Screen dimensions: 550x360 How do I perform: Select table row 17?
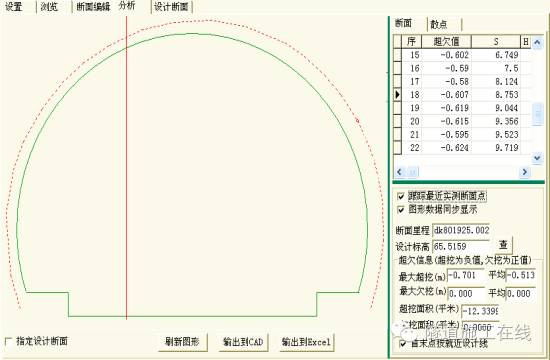pos(462,82)
